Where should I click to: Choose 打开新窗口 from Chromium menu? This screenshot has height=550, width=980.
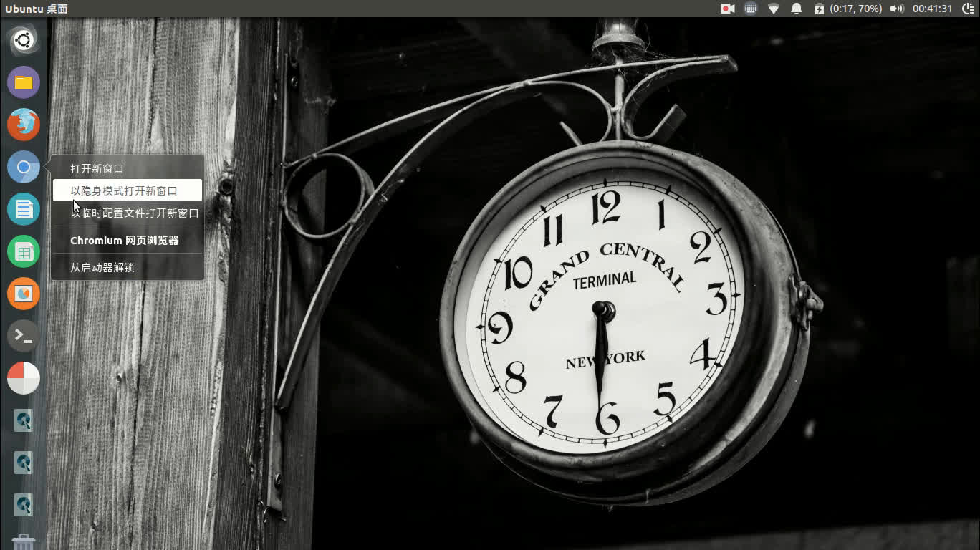(x=128, y=169)
